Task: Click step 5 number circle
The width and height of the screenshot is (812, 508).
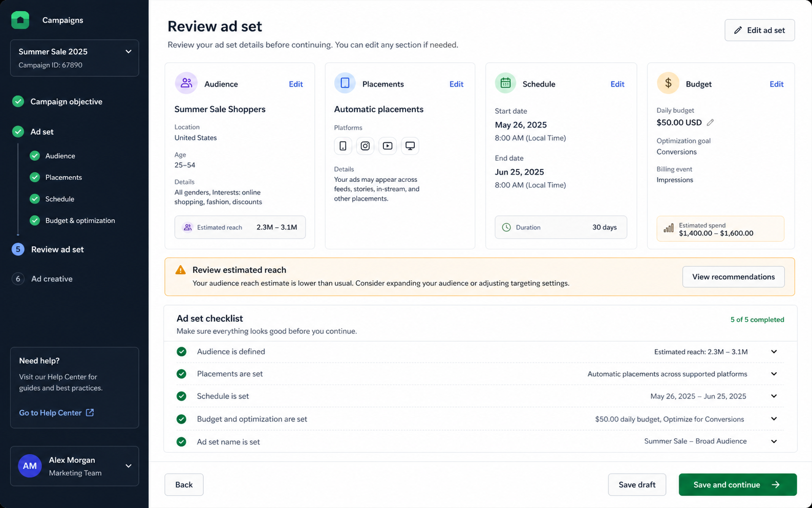Action: point(18,249)
